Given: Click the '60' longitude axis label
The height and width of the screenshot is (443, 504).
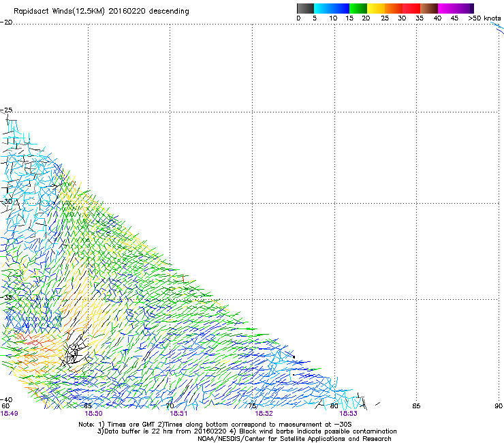Looking at the screenshot, I should pos(5,406).
